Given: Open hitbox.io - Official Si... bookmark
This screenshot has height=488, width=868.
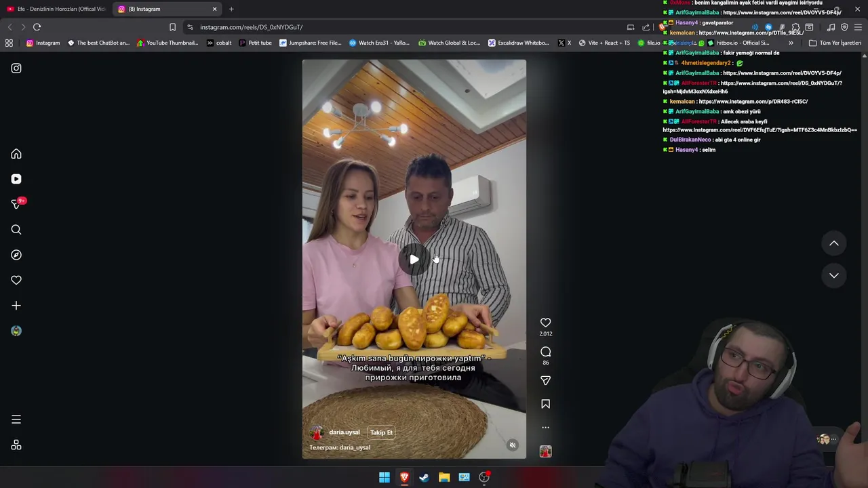Looking at the screenshot, I should pyautogui.click(x=738, y=43).
